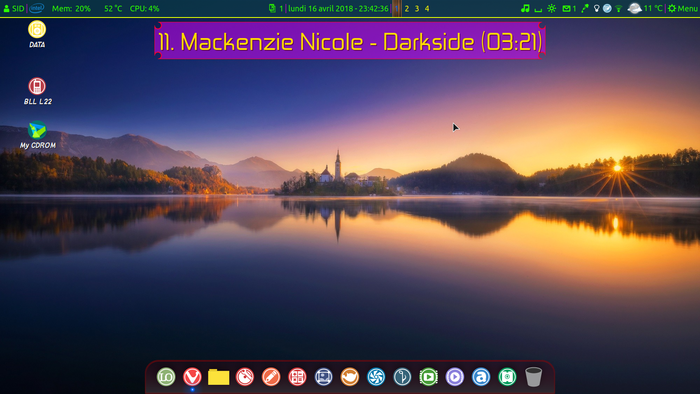Image resolution: width=700 pixels, height=394 pixels.
Task: Open the DATA drive desktop icon
Action: tap(37, 34)
